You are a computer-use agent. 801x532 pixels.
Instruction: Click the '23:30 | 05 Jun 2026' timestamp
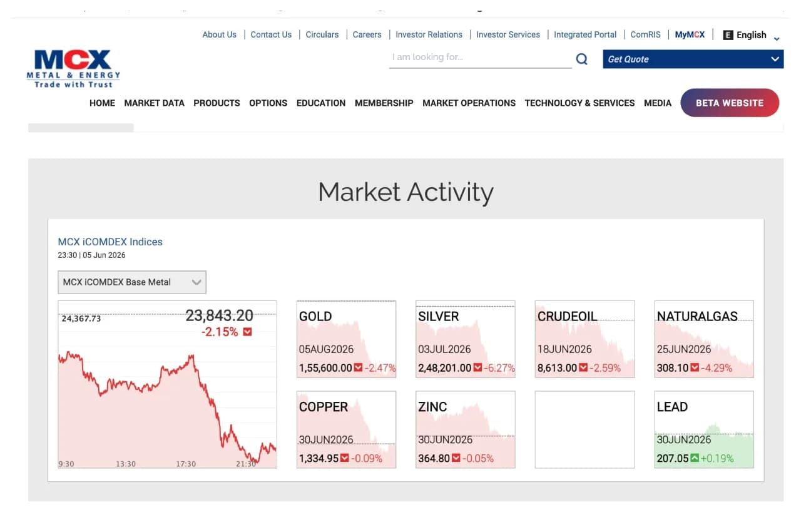coord(91,255)
